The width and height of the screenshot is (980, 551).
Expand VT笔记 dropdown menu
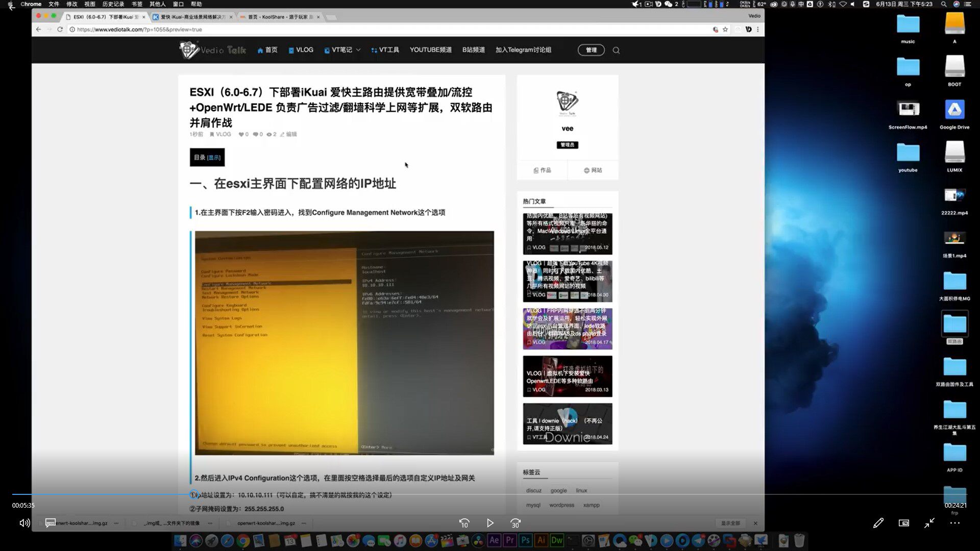(x=343, y=50)
